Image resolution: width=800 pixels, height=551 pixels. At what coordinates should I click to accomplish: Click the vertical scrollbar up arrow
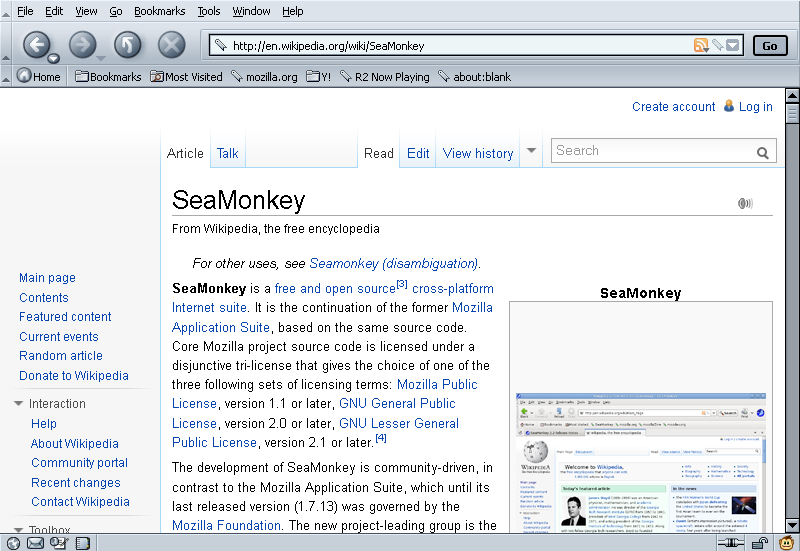(x=792, y=95)
